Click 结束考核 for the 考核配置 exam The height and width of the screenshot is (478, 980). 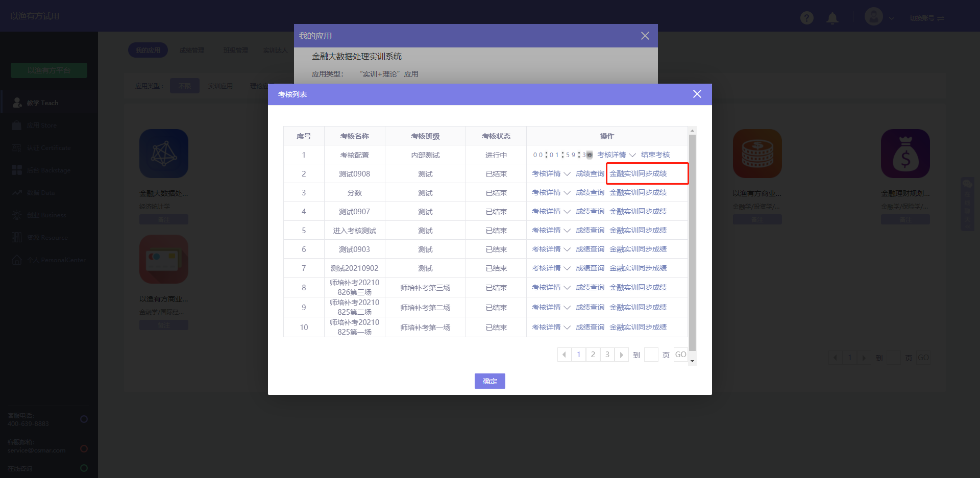pyautogui.click(x=655, y=155)
